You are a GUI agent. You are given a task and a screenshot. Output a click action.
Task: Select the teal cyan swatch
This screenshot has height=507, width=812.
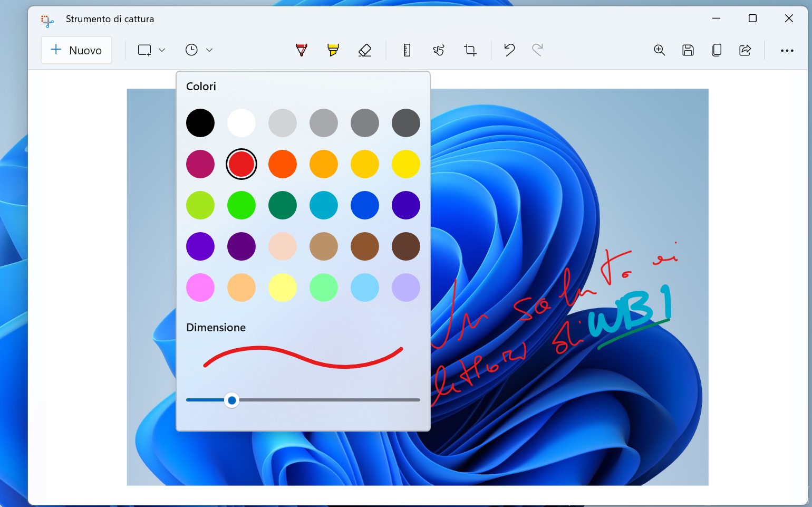coord(324,205)
